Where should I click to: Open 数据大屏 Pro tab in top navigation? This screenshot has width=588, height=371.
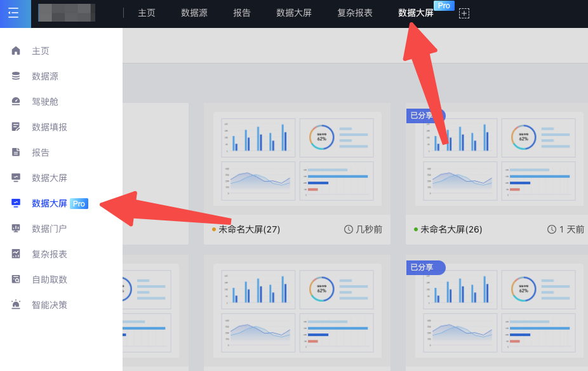tap(416, 13)
